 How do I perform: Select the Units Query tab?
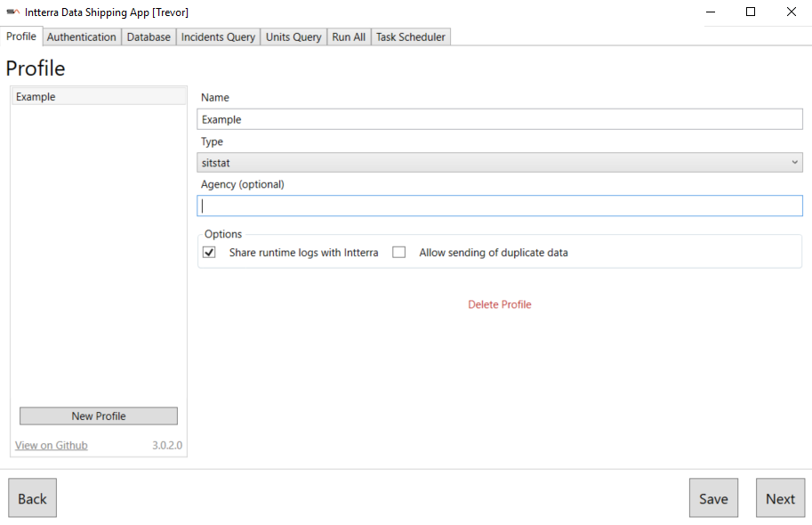[x=293, y=36]
